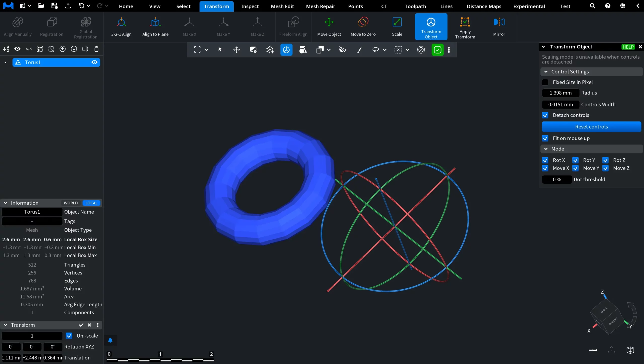Open search with magnifier icon
Viewport: 644px width, 364px height.
pos(592,6)
